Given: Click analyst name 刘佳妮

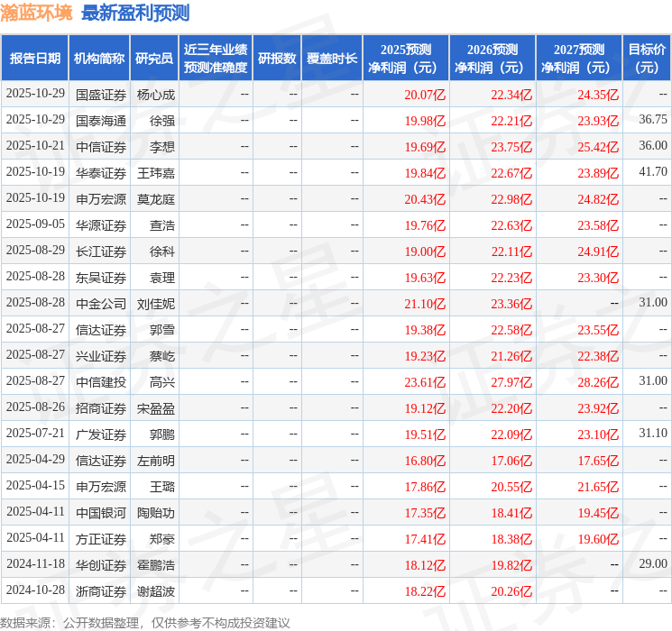Looking at the screenshot, I should click(x=155, y=304).
